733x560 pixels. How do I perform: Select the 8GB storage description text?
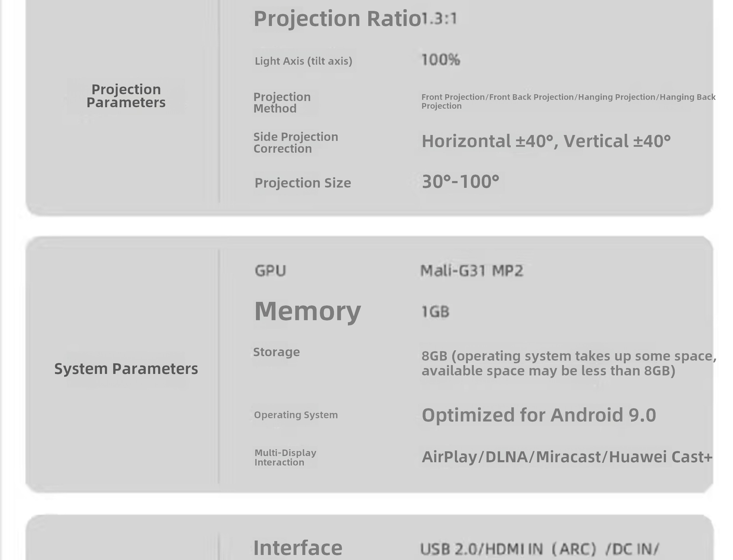(568, 363)
